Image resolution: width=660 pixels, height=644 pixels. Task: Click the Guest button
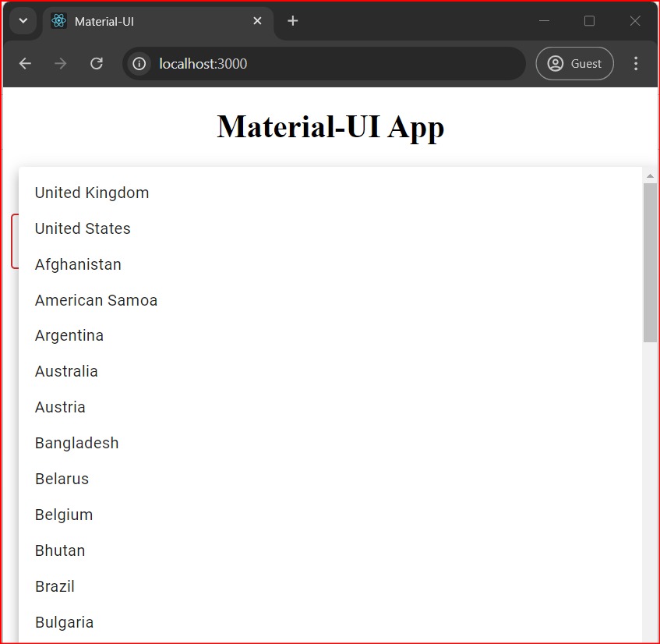point(575,63)
